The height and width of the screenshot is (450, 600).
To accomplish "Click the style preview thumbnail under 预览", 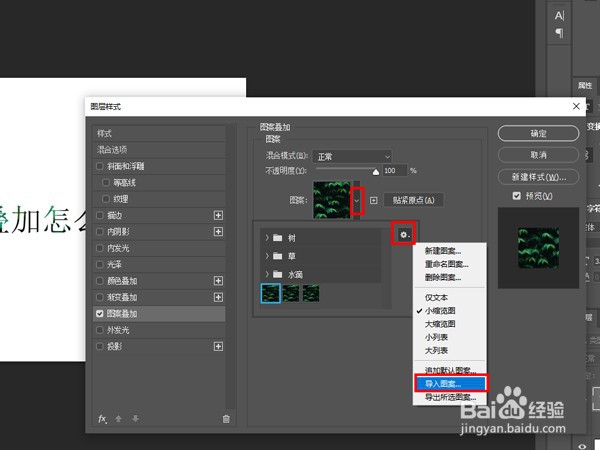I will pyautogui.click(x=538, y=248).
